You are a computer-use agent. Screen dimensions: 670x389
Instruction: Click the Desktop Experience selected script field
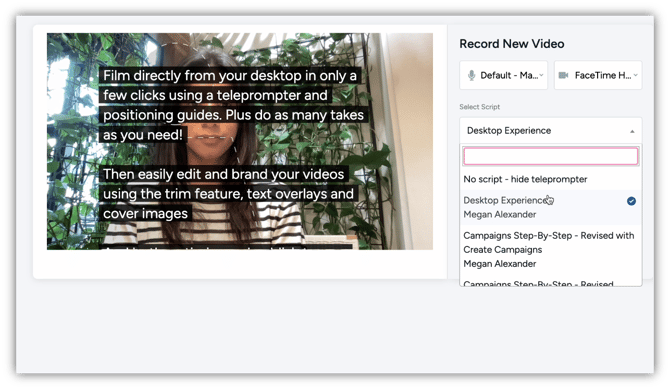[x=551, y=130]
